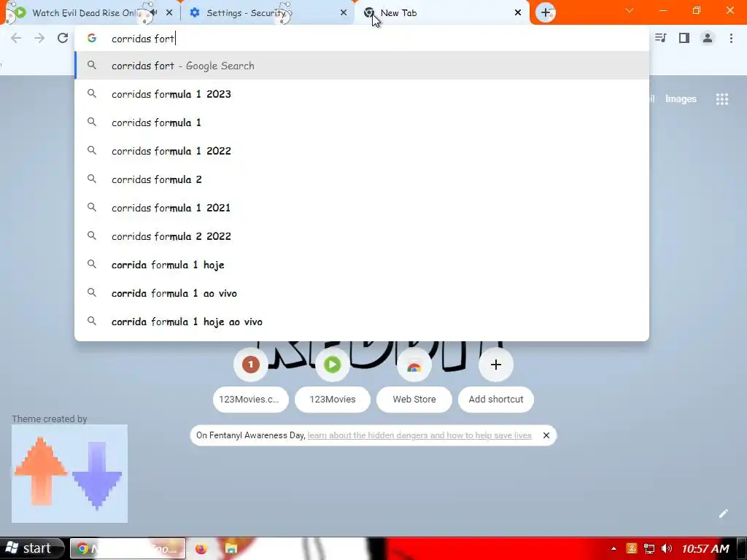
Task: Select suggestion corridas formula 2
Action: point(362,179)
